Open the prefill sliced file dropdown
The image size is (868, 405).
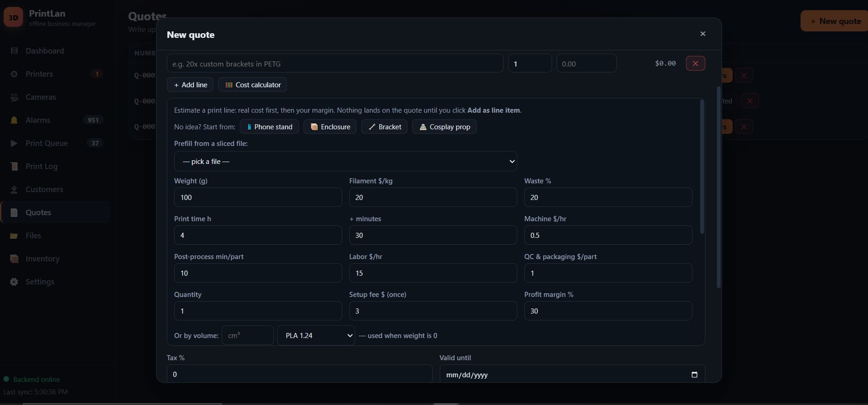[x=346, y=161]
